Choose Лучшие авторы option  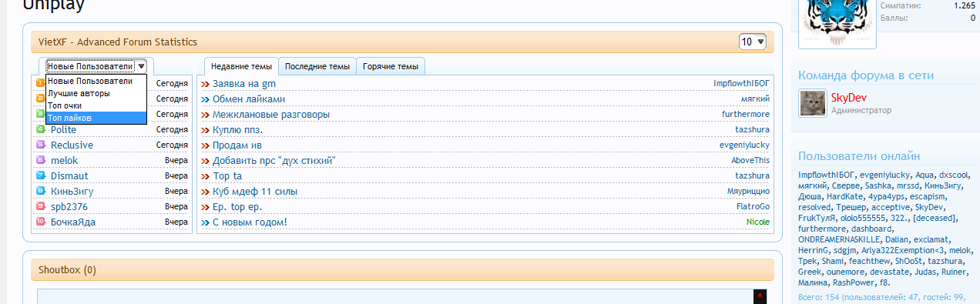pos(96,93)
